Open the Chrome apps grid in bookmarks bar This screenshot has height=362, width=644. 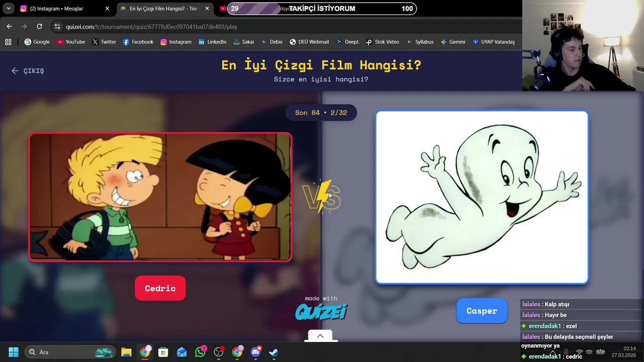(x=8, y=42)
